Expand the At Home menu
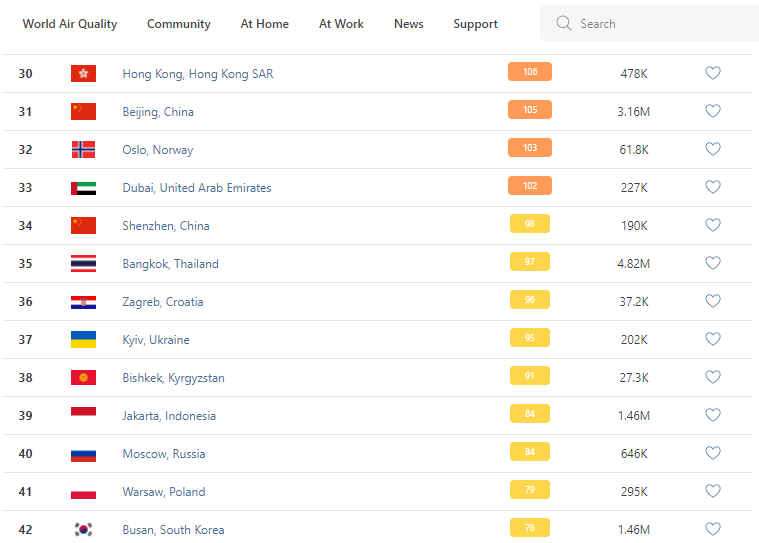The image size is (759, 543). point(265,24)
